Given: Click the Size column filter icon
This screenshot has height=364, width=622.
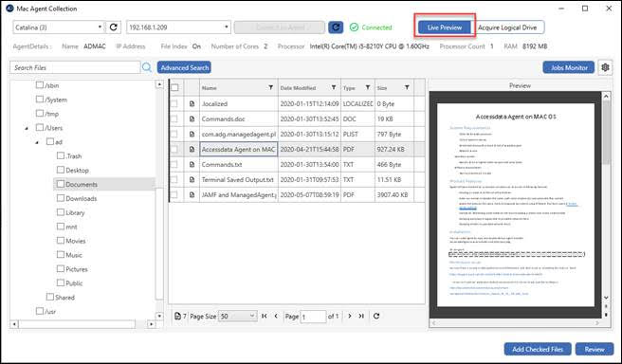Looking at the screenshot, I should click(x=407, y=87).
